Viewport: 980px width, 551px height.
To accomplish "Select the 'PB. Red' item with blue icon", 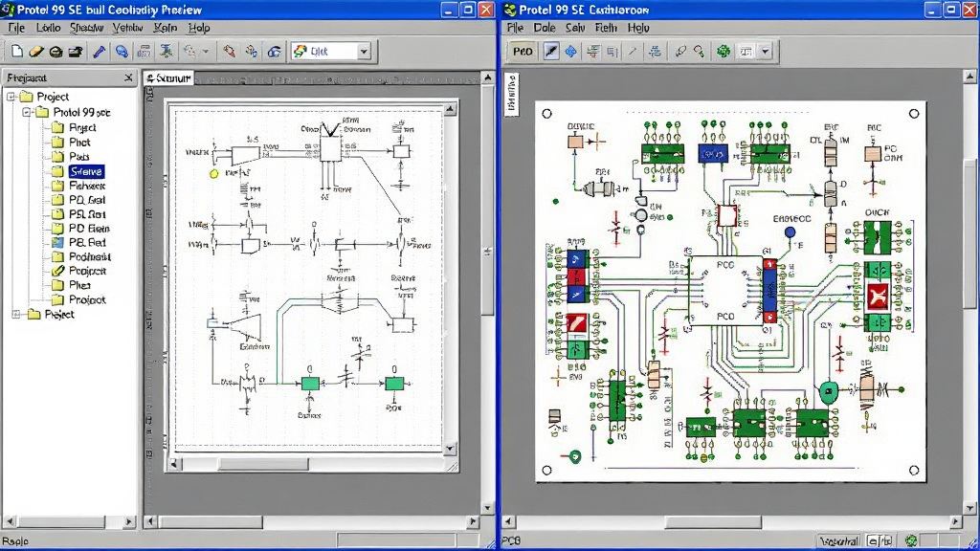I will 87,242.
